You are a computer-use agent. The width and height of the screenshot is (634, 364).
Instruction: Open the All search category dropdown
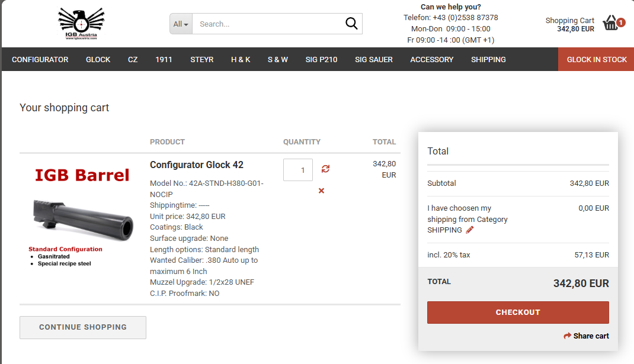[x=181, y=24]
